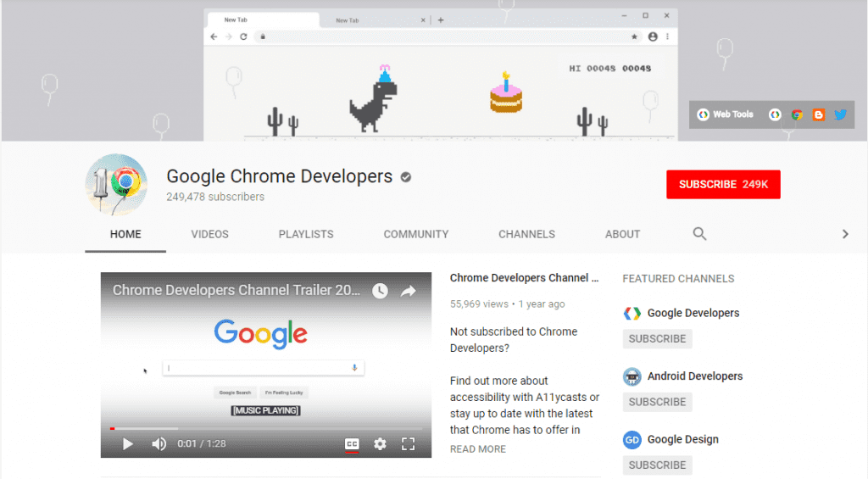868x479 pixels.
Task: Open the CHANNELS tab
Action: point(526,234)
